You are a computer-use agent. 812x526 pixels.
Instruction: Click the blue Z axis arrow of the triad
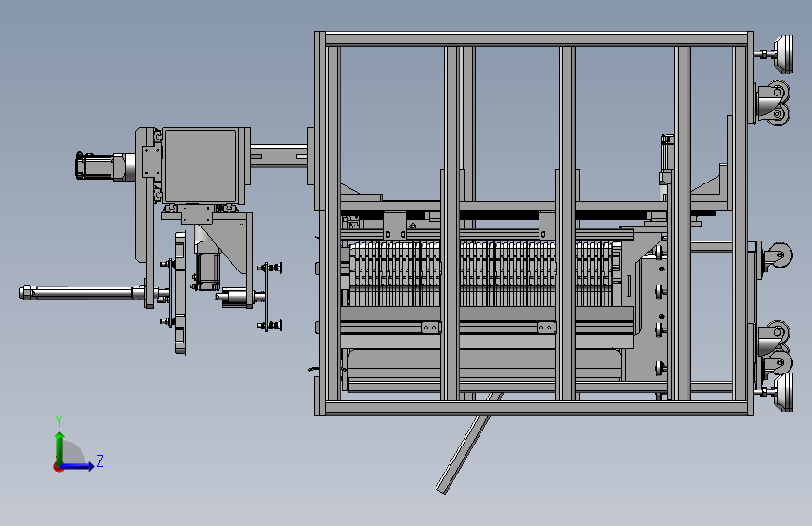coord(78,466)
